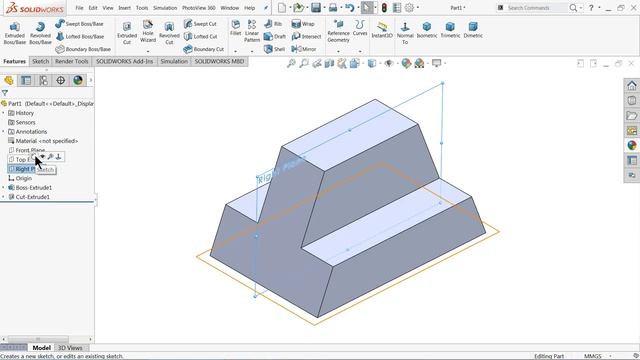Select the Shell tool
The width and height of the screenshot is (640, 360).
[x=274, y=49]
